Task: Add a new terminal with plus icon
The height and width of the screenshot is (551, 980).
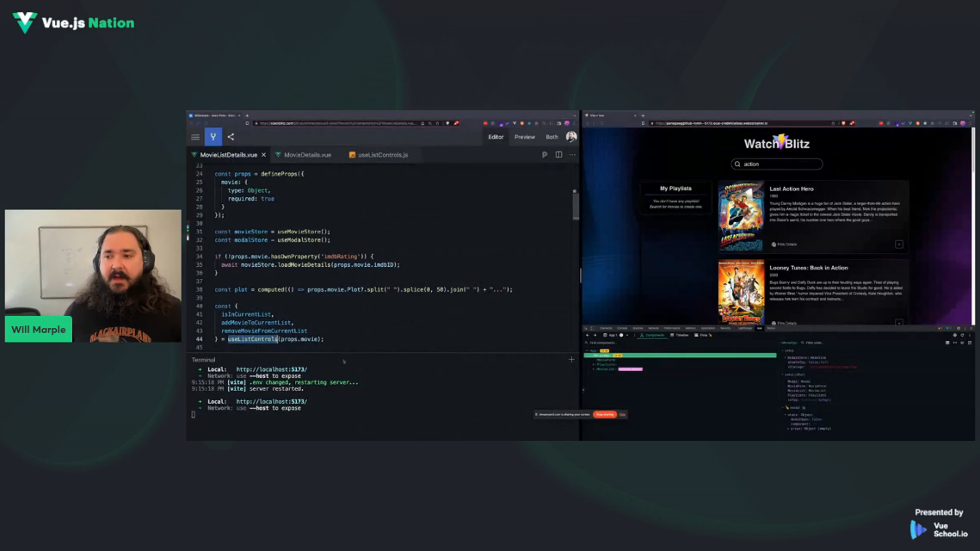Action: pyautogui.click(x=571, y=360)
